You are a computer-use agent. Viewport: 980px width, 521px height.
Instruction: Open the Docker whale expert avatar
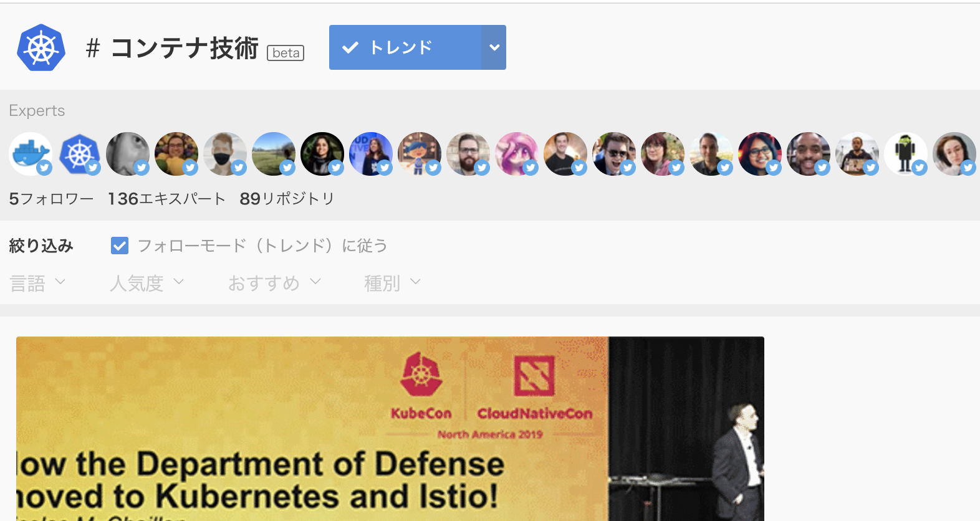pyautogui.click(x=31, y=154)
